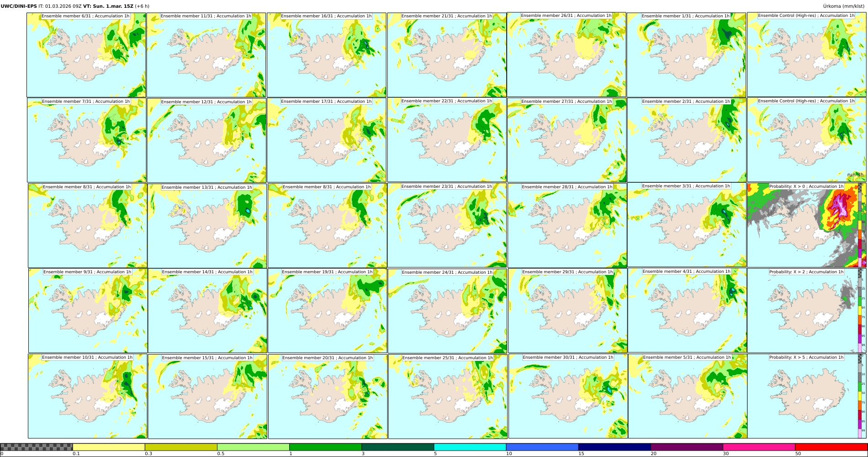View the Ensemble member 12/31 map panel
The image size is (868, 457).
(207, 140)
